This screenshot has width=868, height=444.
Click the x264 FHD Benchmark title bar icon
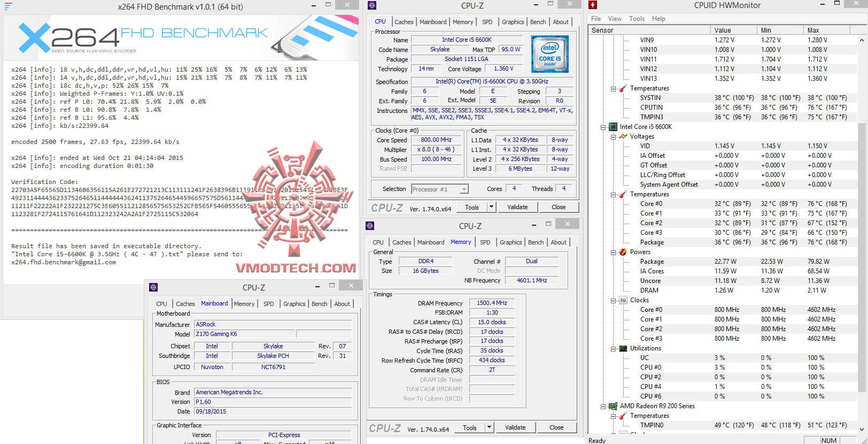point(8,6)
